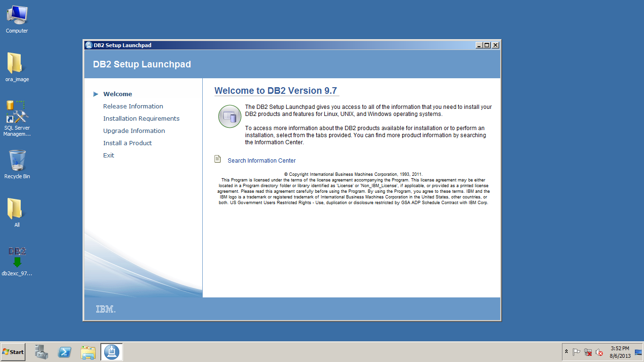Show hidden icons in system tray
Screen dimensions: 644x362
[x=566, y=352]
